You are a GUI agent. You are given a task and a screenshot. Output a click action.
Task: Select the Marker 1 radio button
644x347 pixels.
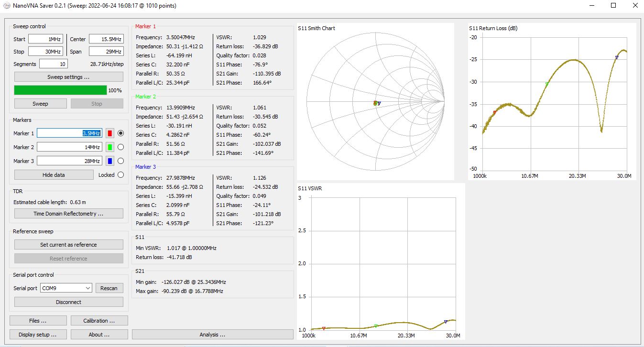tap(120, 133)
